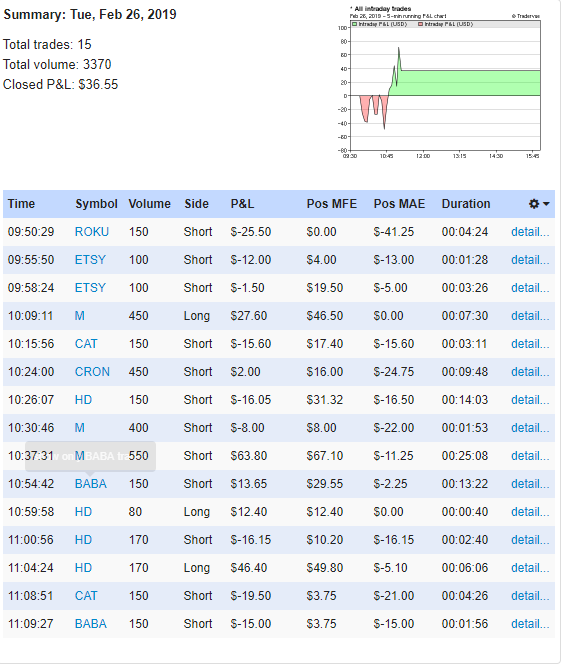The image size is (563, 666).
Task: View the detail link for the 10:09:11 M trade
Action: coord(530,316)
